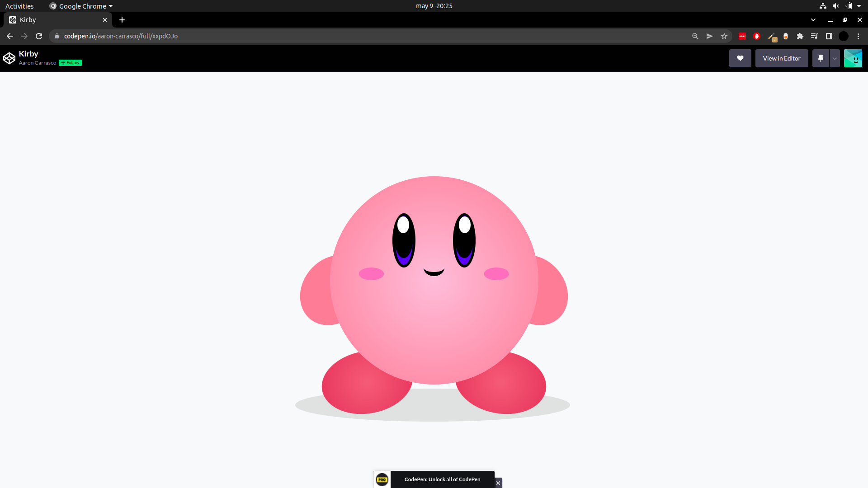Expand the pin options dropdown arrow
Viewport: 868px width, 488px height.
[835, 58]
